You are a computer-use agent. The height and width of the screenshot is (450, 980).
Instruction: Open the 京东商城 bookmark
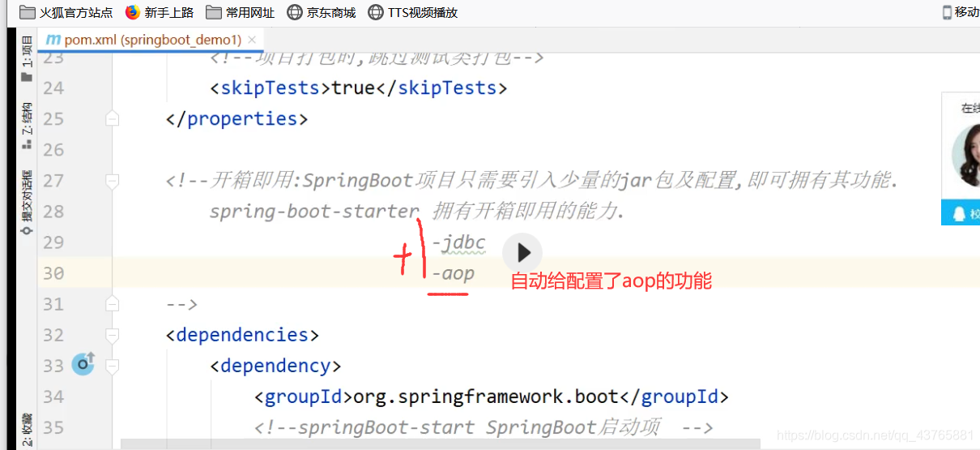click(321, 12)
